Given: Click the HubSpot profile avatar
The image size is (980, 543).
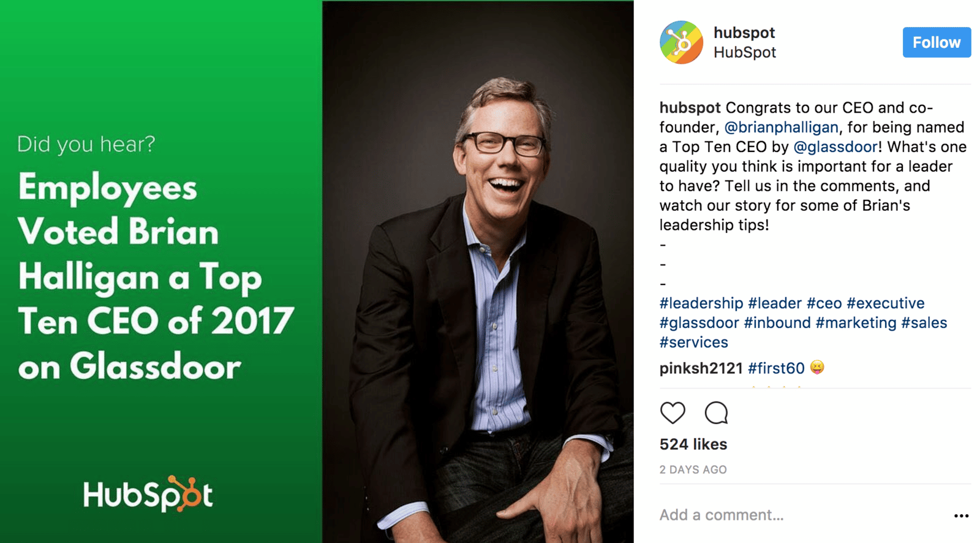Looking at the screenshot, I should tap(681, 42).
